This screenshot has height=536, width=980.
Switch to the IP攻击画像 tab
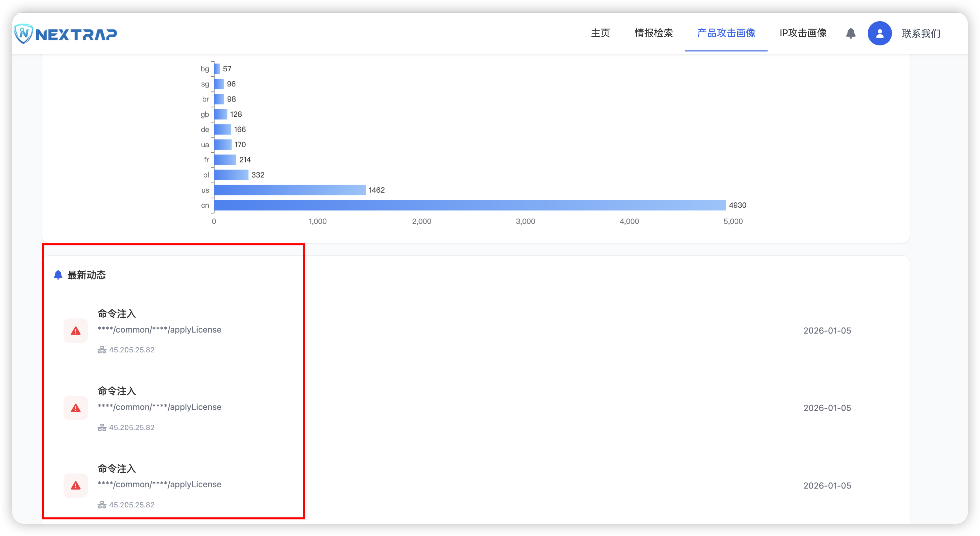pyautogui.click(x=803, y=34)
